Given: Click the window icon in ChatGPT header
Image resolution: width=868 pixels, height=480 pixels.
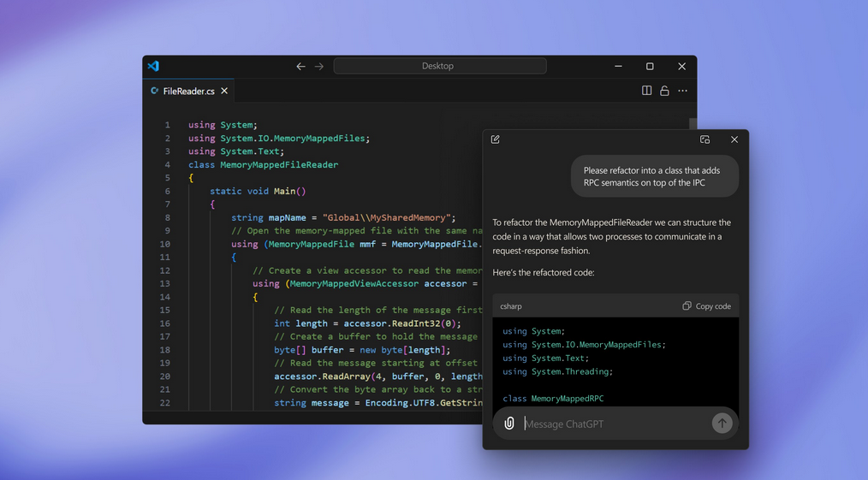Looking at the screenshot, I should 705,139.
